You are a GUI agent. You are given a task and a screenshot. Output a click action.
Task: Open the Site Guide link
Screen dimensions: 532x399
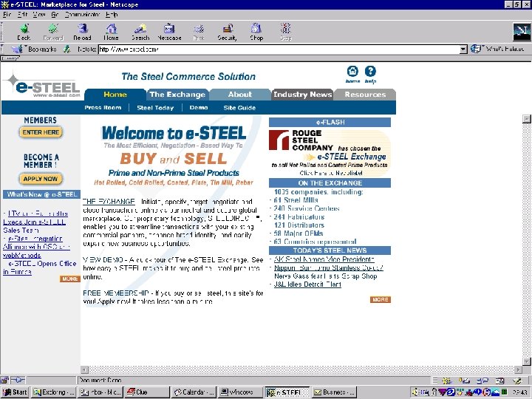pyautogui.click(x=239, y=108)
